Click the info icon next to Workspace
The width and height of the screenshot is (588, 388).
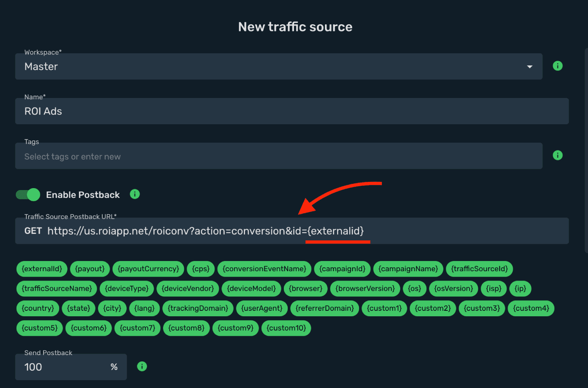point(557,66)
